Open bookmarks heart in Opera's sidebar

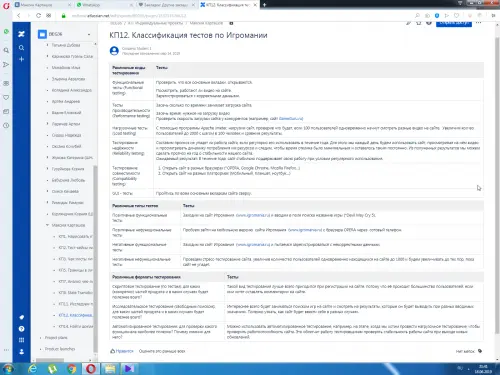click(6, 98)
